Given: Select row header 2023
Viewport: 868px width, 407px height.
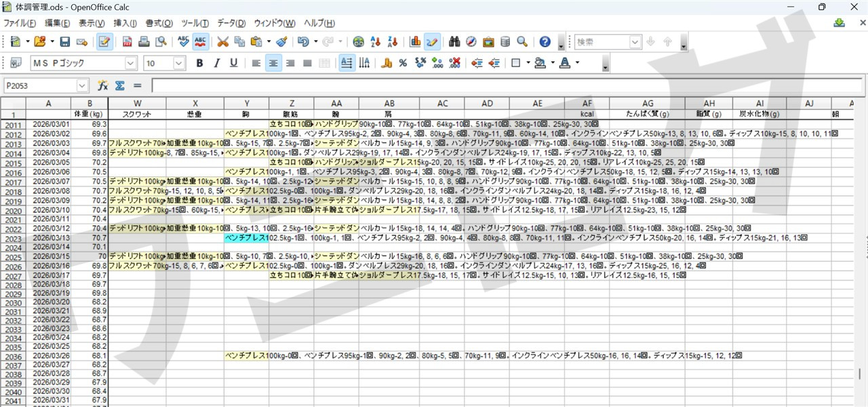Looking at the screenshot, I should tap(13, 239).
